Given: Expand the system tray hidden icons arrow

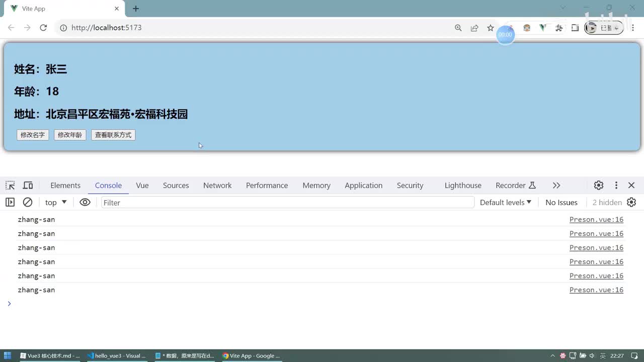Looking at the screenshot, I should click(x=552, y=355).
